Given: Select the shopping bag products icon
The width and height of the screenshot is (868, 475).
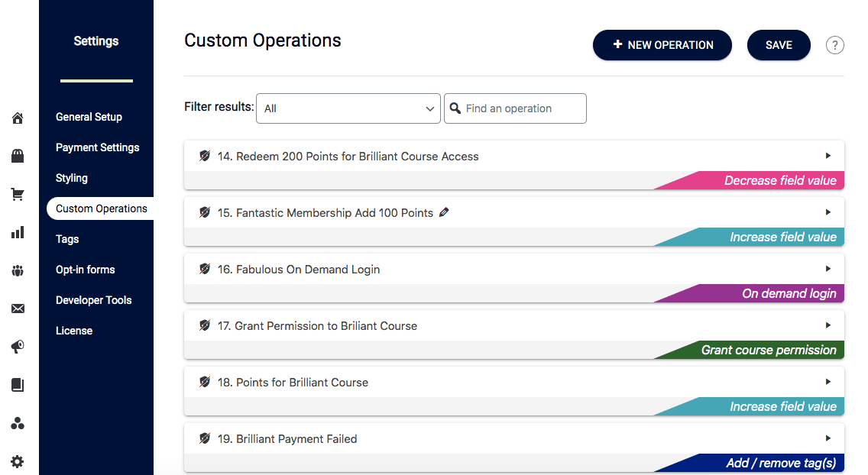Looking at the screenshot, I should tap(17, 156).
